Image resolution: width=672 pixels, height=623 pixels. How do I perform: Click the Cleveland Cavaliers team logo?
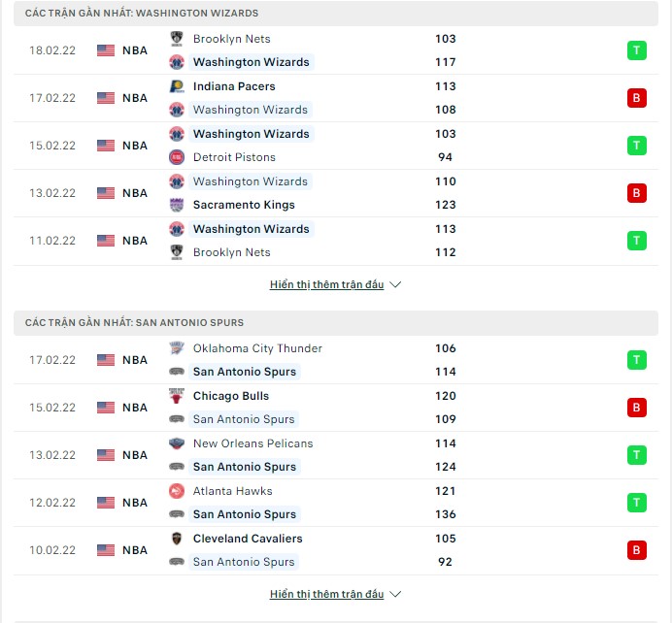point(177,539)
